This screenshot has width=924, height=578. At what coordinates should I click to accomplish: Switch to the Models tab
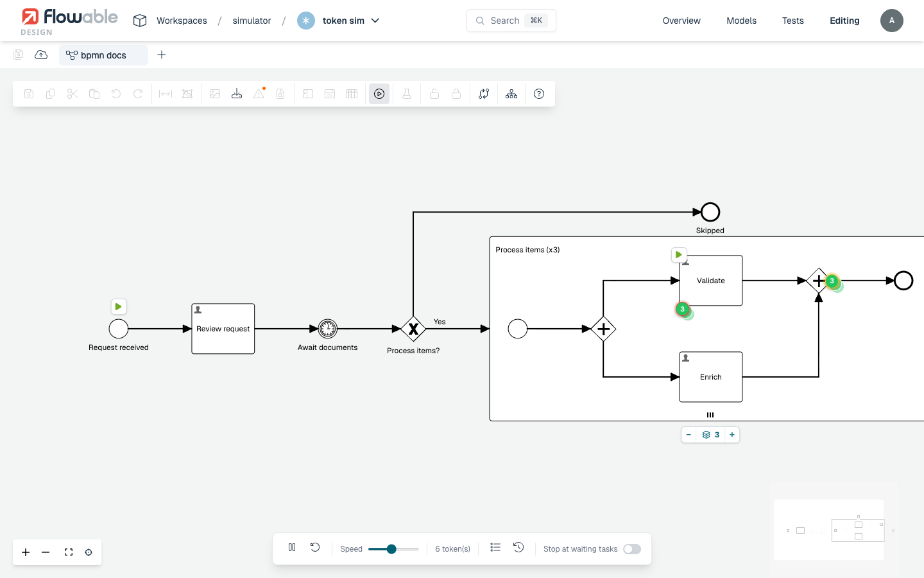[741, 21]
